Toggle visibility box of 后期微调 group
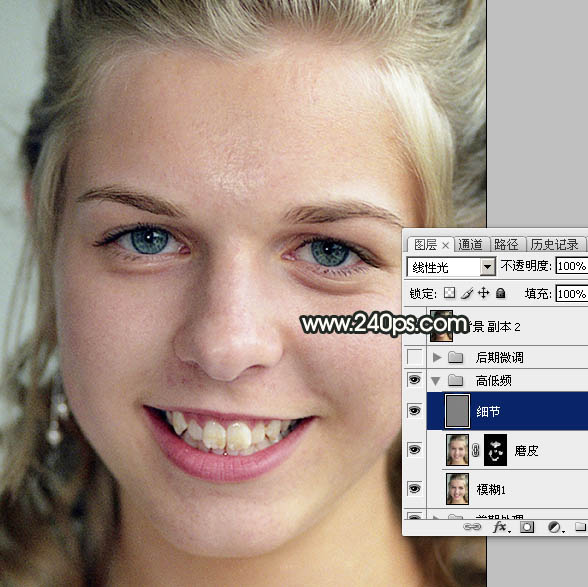 [415, 357]
